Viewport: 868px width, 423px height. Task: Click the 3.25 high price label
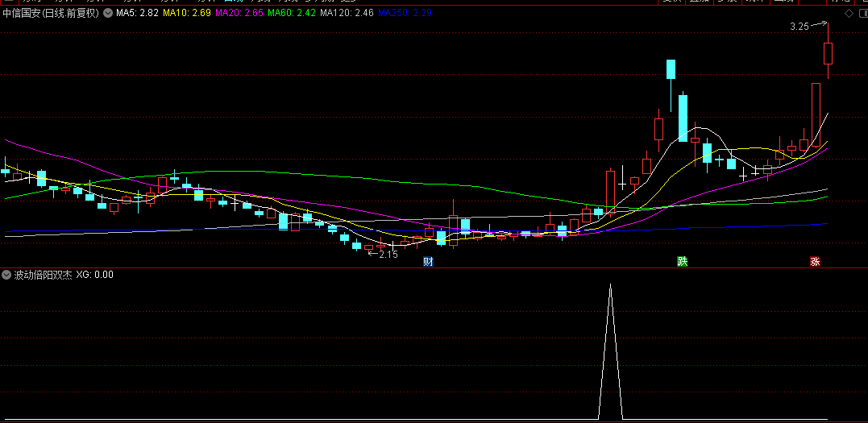point(799,26)
